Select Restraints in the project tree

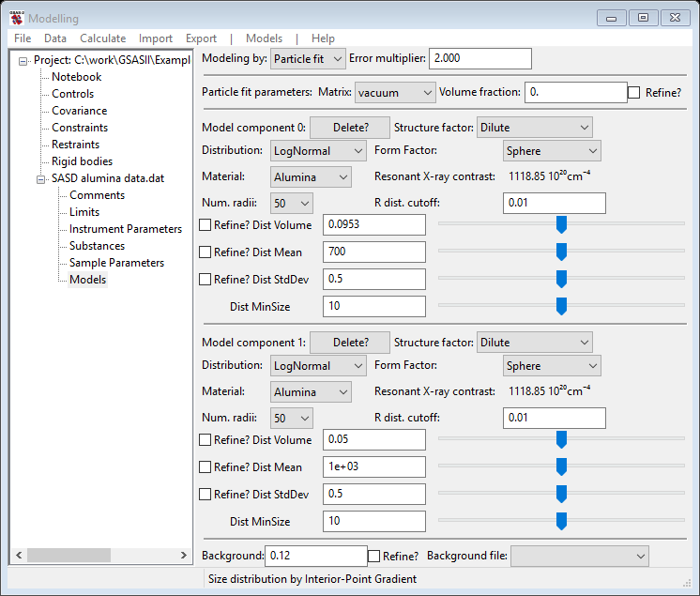[75, 145]
